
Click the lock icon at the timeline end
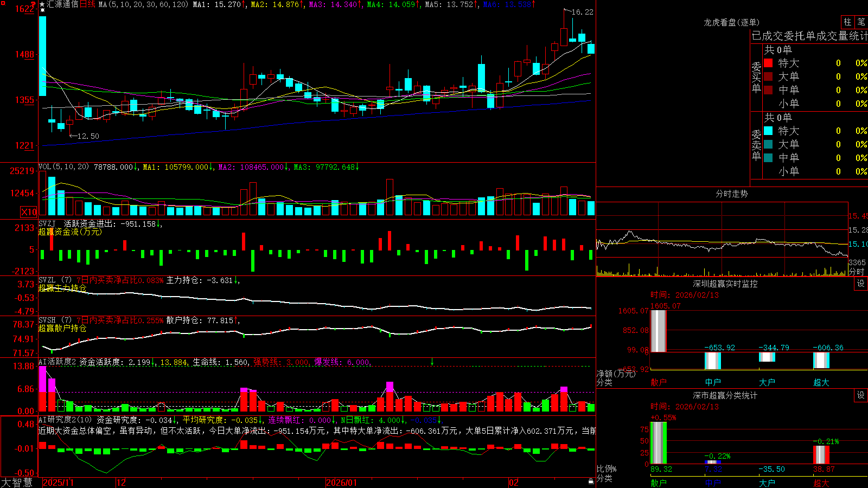pos(591,481)
